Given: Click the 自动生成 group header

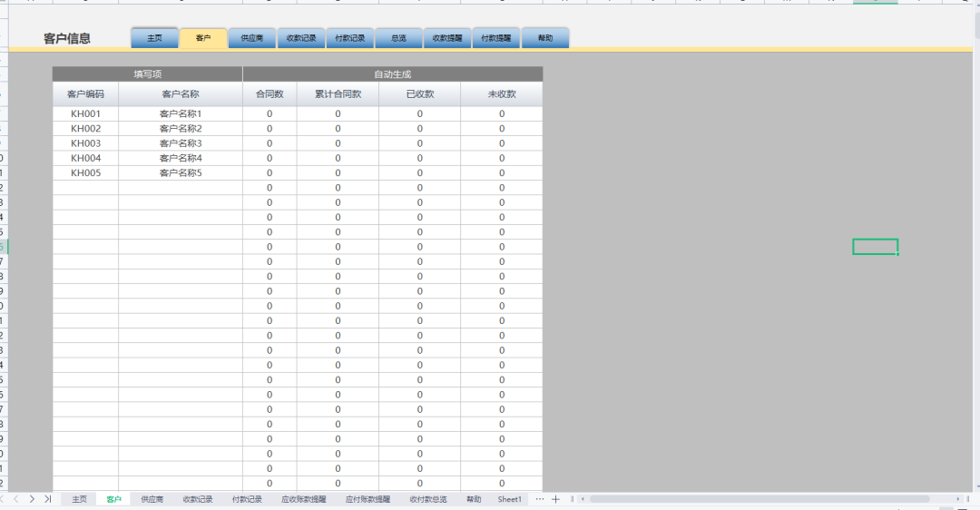Looking at the screenshot, I should click(x=393, y=74).
